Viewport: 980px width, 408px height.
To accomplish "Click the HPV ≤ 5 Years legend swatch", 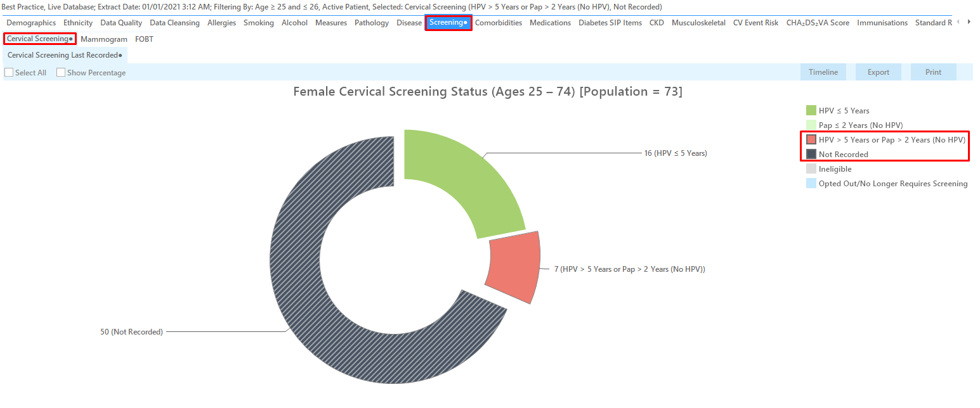I will [x=811, y=111].
